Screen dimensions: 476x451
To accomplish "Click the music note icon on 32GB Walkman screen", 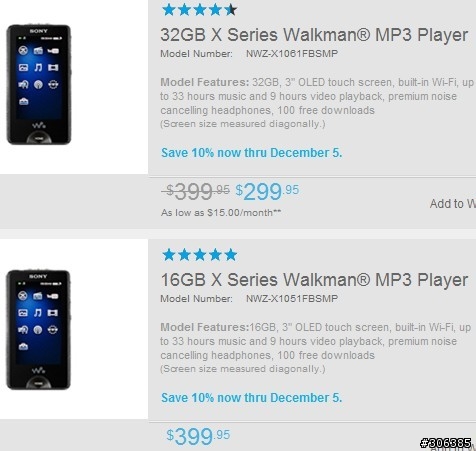I will pyautogui.click(x=38, y=68).
